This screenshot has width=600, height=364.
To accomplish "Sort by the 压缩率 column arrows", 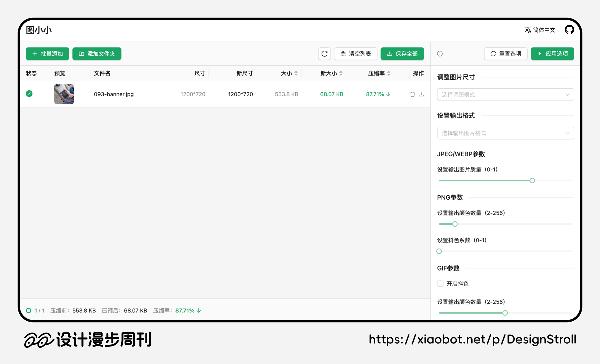I will point(388,73).
